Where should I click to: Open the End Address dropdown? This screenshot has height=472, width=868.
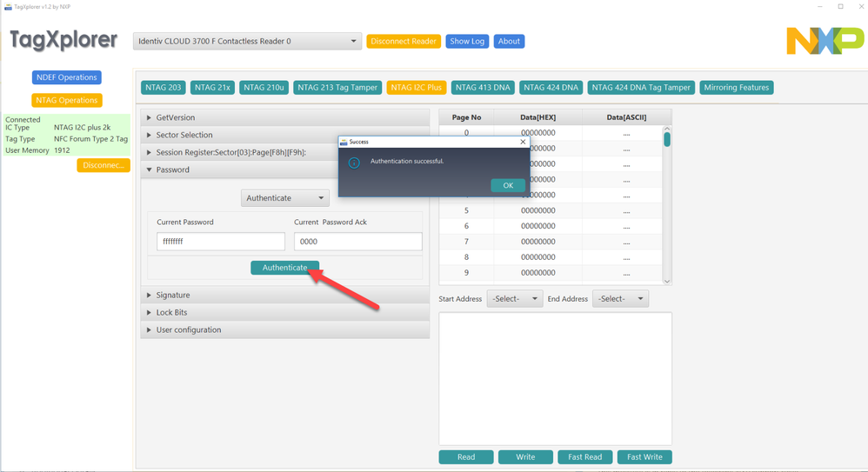pos(620,299)
